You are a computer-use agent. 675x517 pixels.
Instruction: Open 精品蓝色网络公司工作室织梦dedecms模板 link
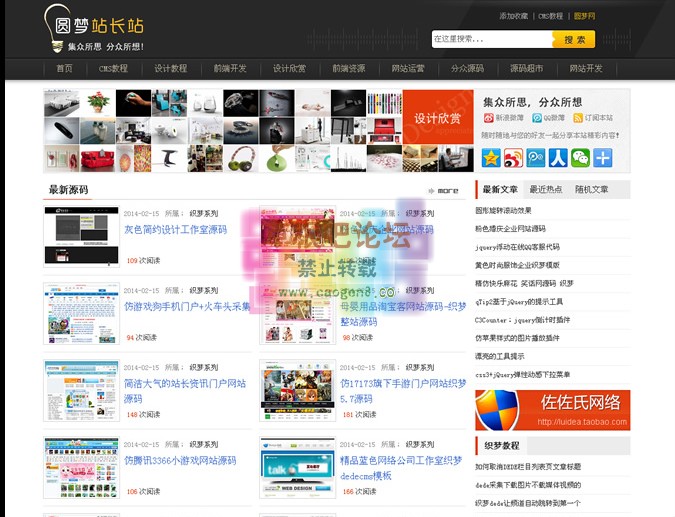[401, 468]
